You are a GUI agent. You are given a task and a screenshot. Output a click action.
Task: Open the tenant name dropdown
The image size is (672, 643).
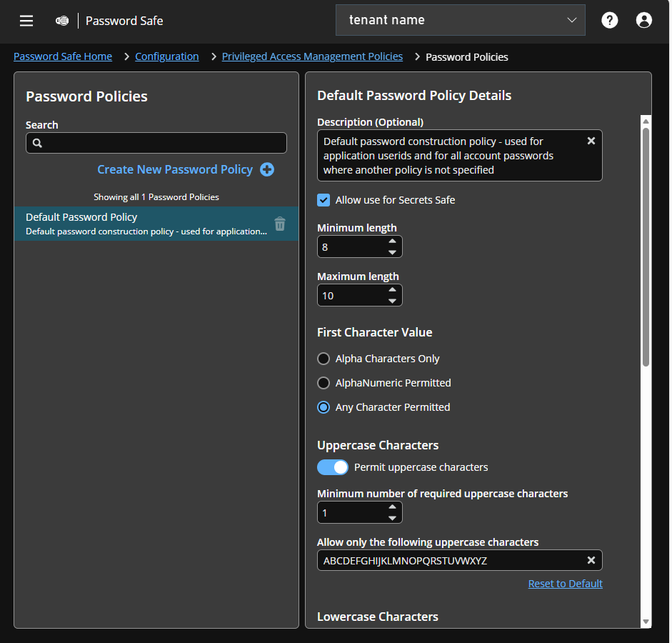click(461, 20)
